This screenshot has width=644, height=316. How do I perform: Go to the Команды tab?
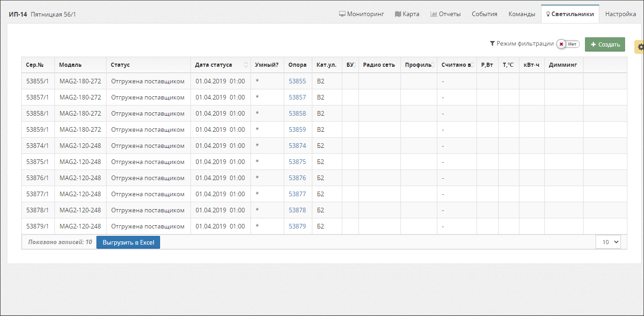[x=522, y=14]
